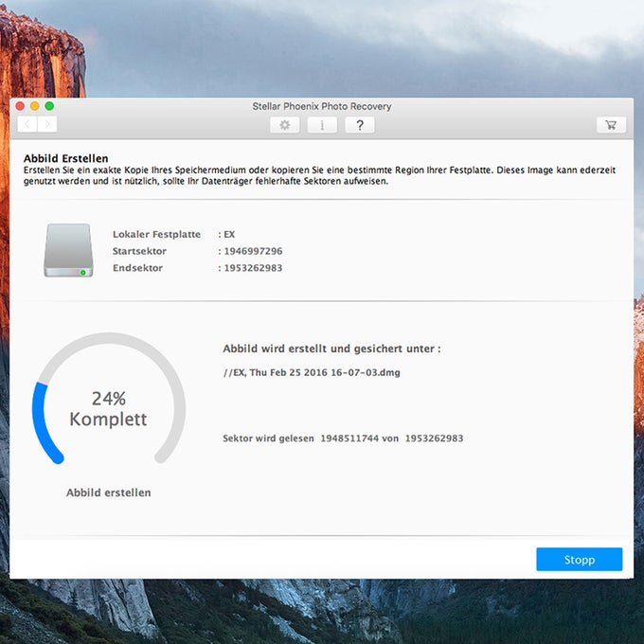Screen dimensions: 644x644
Task: Click the Abbild erstellen caption
Action: [108, 492]
